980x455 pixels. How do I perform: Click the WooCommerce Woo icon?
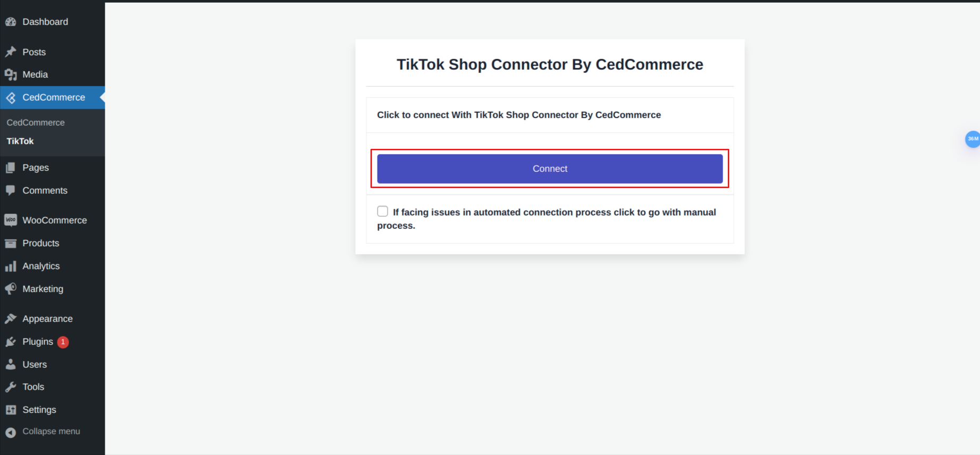point(11,220)
